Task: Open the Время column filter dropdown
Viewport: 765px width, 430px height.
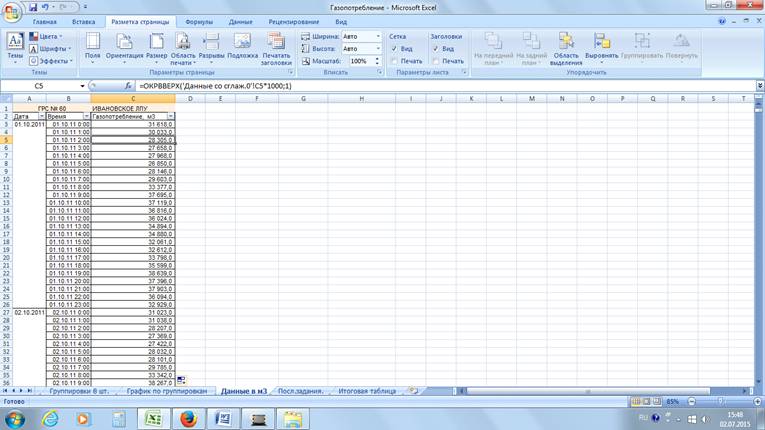Action: click(x=86, y=117)
